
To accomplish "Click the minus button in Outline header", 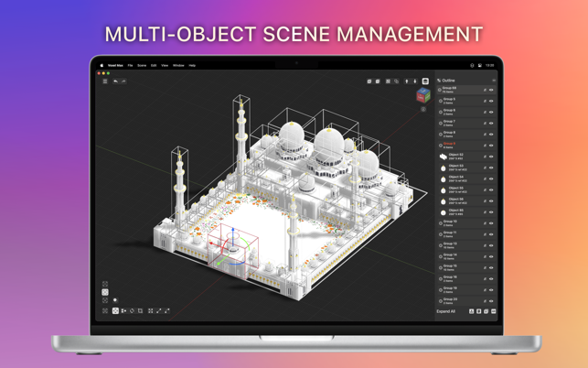I will pyautogui.click(x=494, y=81).
